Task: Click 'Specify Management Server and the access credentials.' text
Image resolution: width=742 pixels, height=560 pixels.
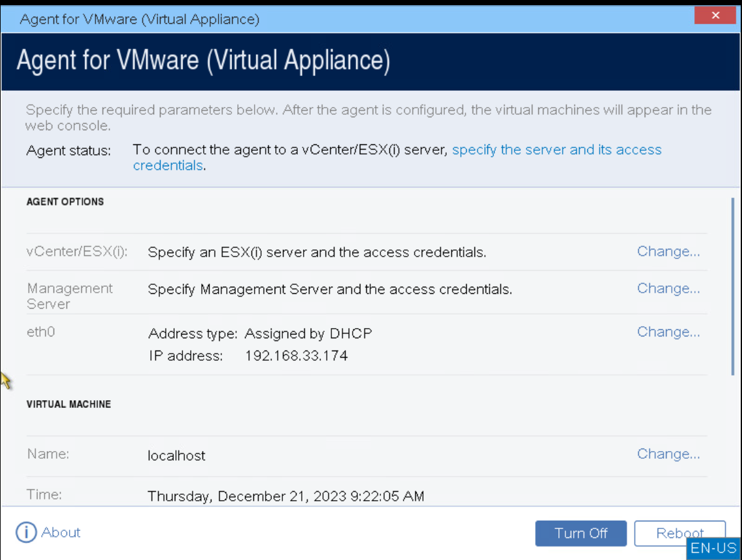Action: [330, 289]
